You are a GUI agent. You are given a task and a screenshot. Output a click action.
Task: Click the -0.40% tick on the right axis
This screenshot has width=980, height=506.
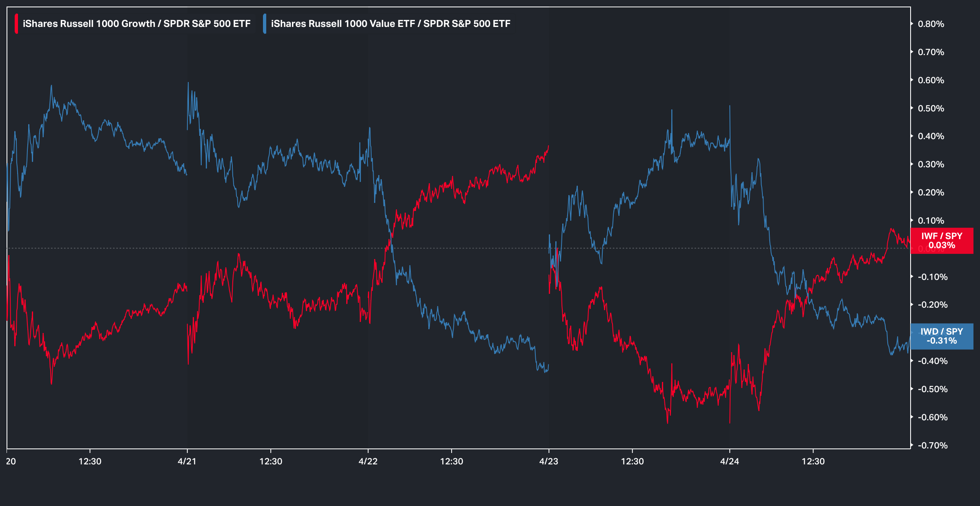coord(932,361)
